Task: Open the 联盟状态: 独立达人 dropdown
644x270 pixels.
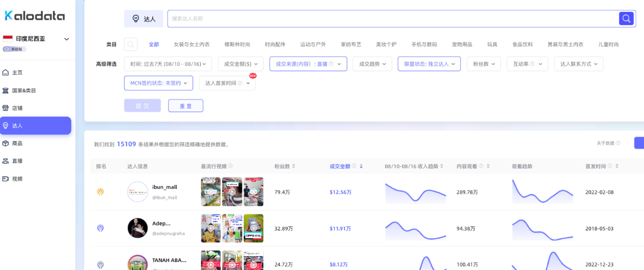Action: tap(429, 64)
